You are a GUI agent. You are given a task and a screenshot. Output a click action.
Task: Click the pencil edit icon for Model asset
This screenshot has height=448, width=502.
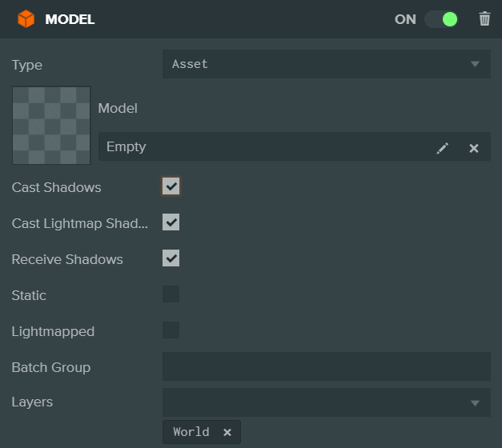point(443,148)
